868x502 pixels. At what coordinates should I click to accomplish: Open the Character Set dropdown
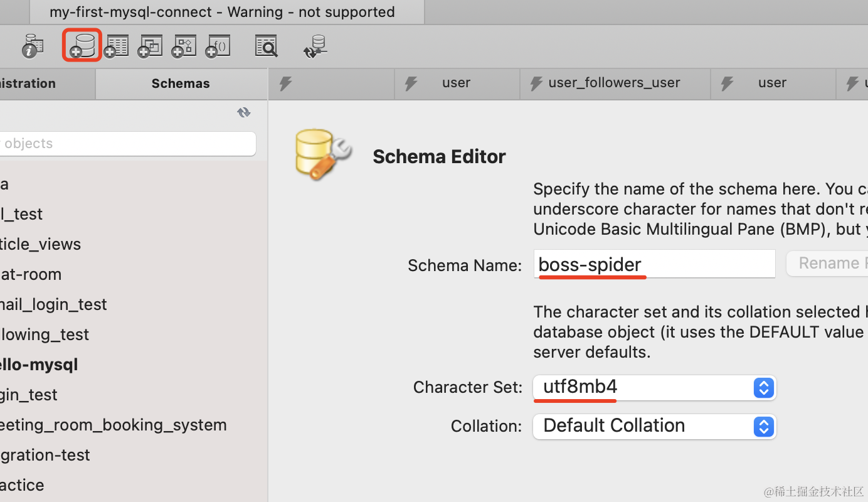click(654, 388)
